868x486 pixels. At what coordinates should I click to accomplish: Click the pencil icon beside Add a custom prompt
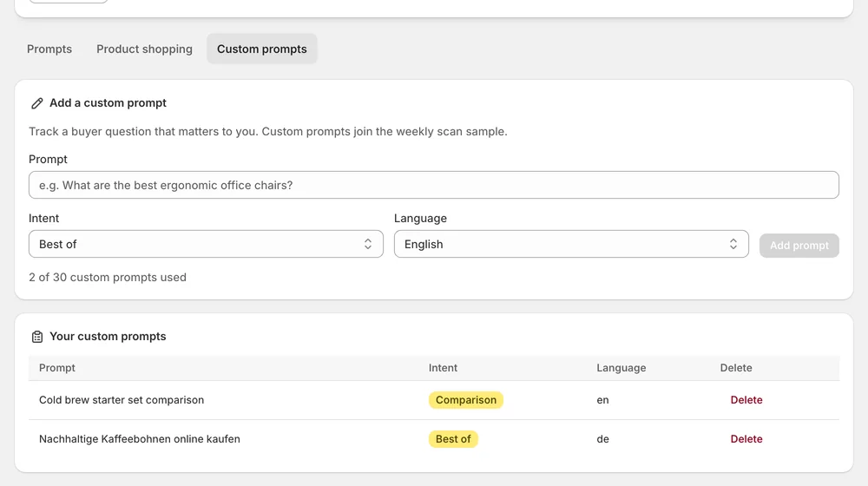pyautogui.click(x=37, y=103)
